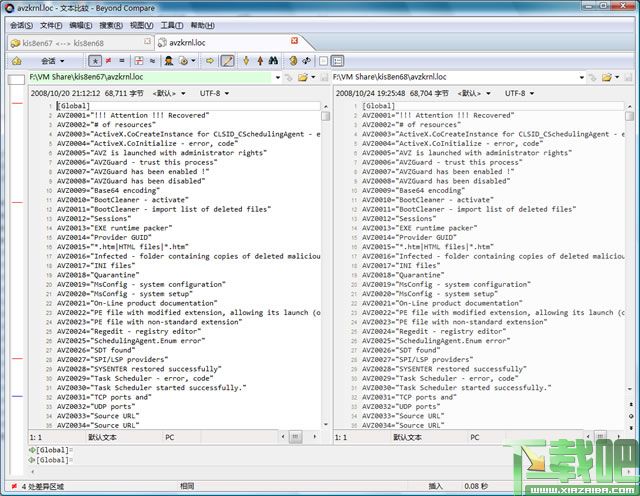Click right line AVZ0012="Sessions"
This screenshot has height=496, width=640.
point(399,219)
